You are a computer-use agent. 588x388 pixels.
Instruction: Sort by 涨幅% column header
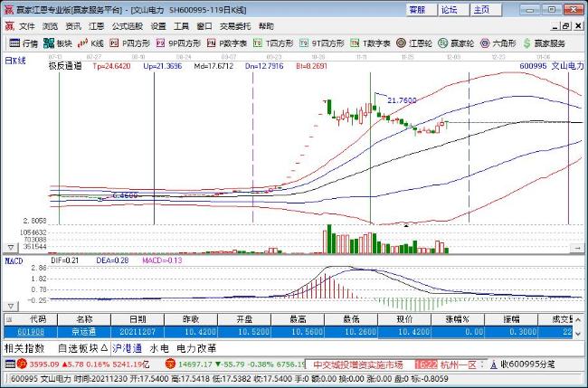(458, 319)
